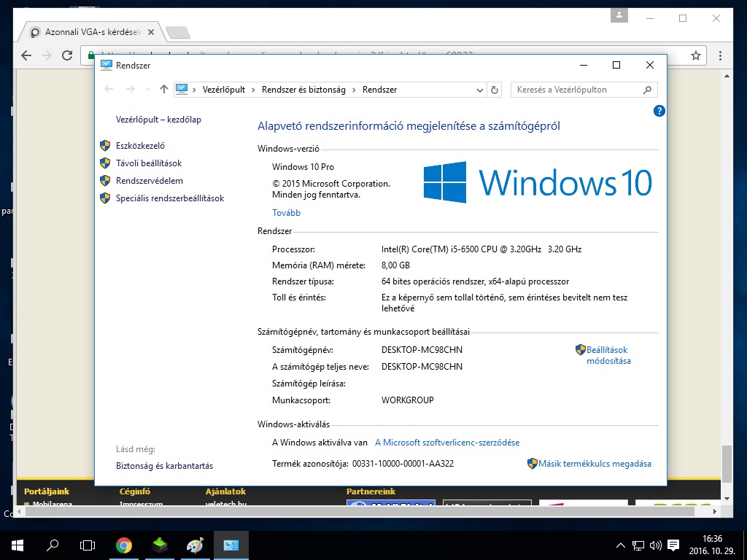747x560 pixels.
Task: Close the Azonnali VGA-s kérdések tab
Action: [x=151, y=32]
